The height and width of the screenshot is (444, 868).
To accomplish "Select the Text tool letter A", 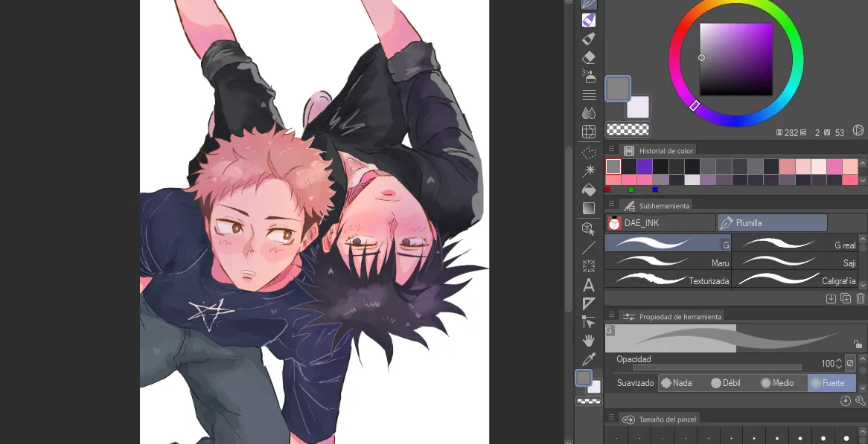I will pyautogui.click(x=588, y=286).
